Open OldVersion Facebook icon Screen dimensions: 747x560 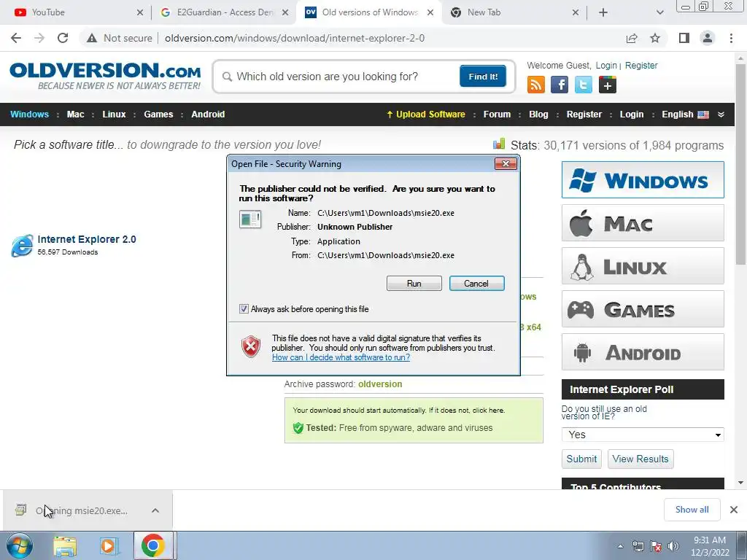(x=560, y=85)
